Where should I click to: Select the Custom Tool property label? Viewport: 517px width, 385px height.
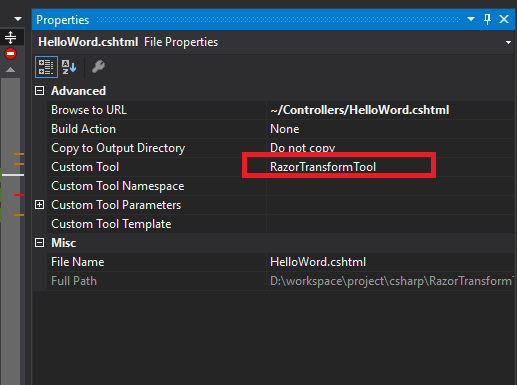pos(85,167)
